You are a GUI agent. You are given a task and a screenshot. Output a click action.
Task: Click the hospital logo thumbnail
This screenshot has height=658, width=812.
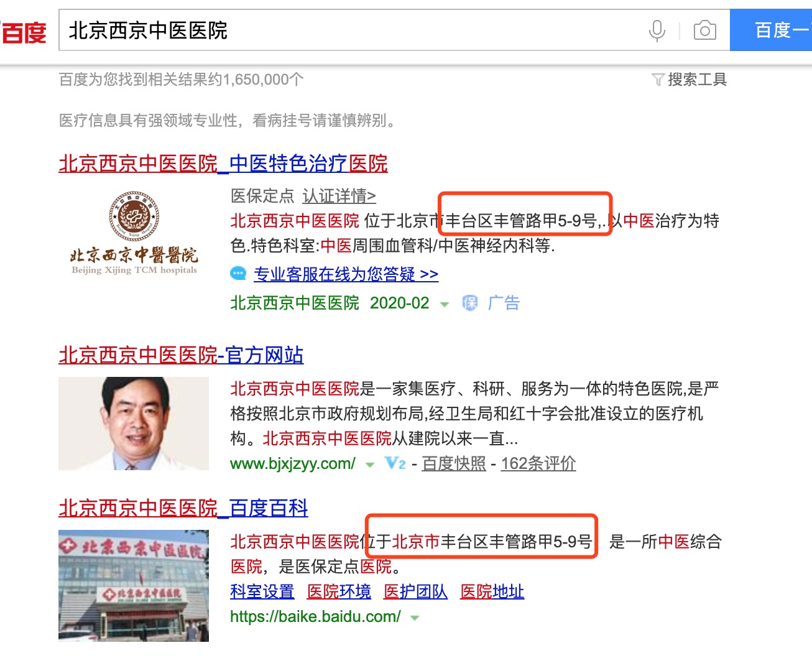pyautogui.click(x=134, y=233)
